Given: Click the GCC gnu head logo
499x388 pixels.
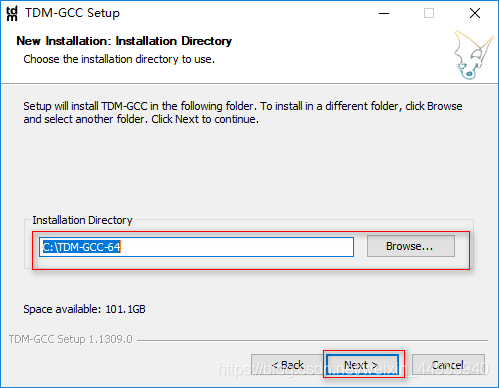Looking at the screenshot, I should [x=473, y=55].
